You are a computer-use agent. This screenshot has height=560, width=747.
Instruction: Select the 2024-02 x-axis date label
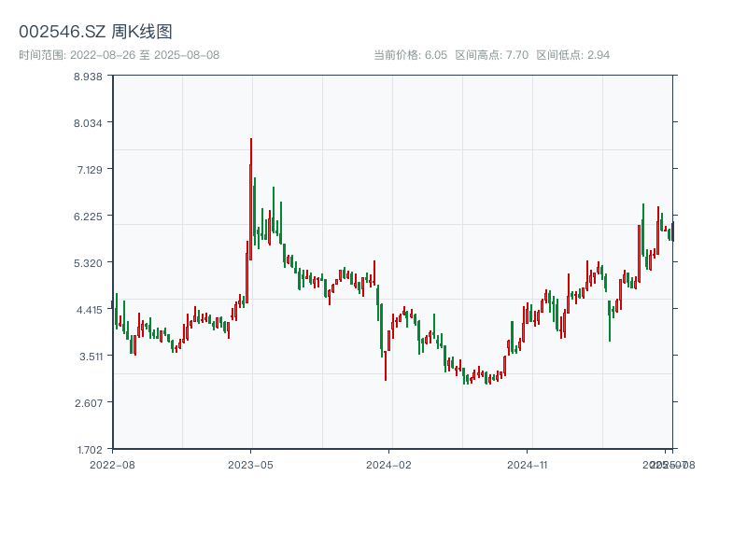click(389, 464)
